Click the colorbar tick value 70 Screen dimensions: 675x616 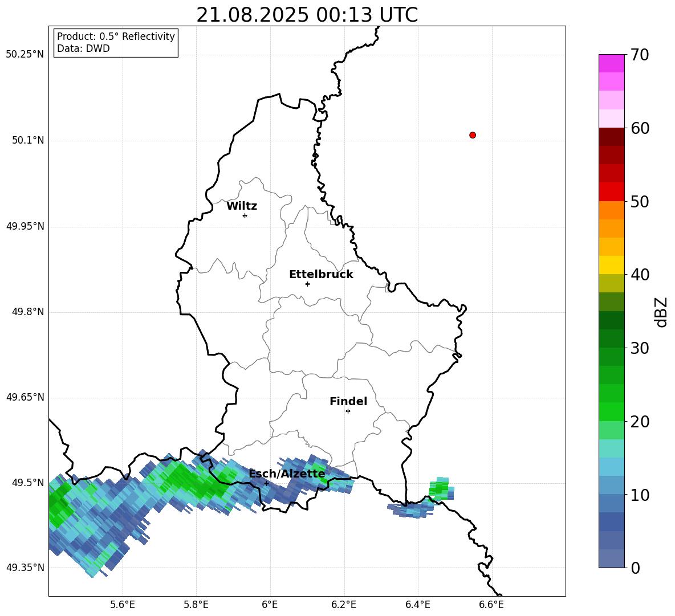tap(640, 55)
